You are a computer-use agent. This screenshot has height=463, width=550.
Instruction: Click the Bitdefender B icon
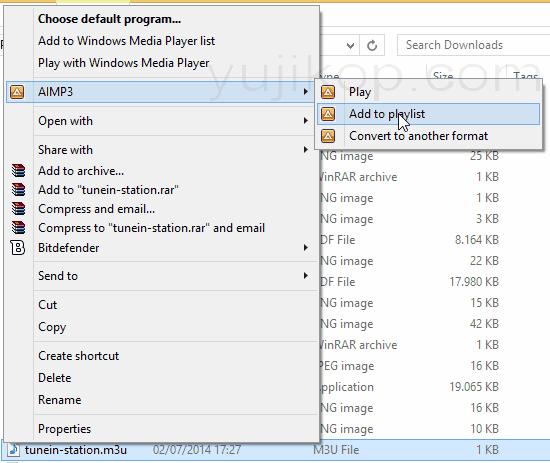(18, 248)
